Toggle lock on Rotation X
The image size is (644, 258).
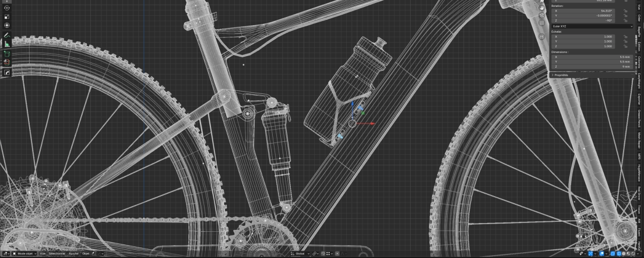625,11
